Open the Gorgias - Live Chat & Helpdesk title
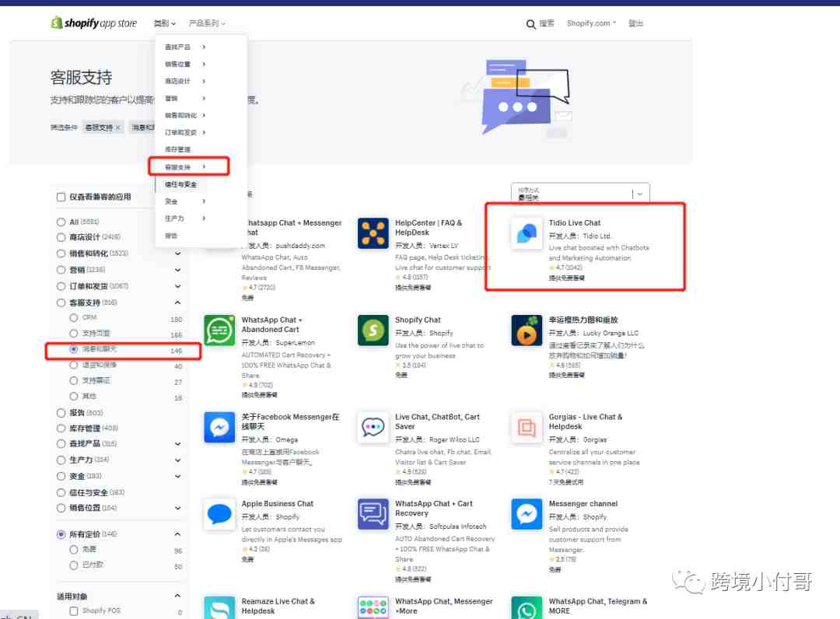The height and width of the screenshot is (619, 840). 586,422
